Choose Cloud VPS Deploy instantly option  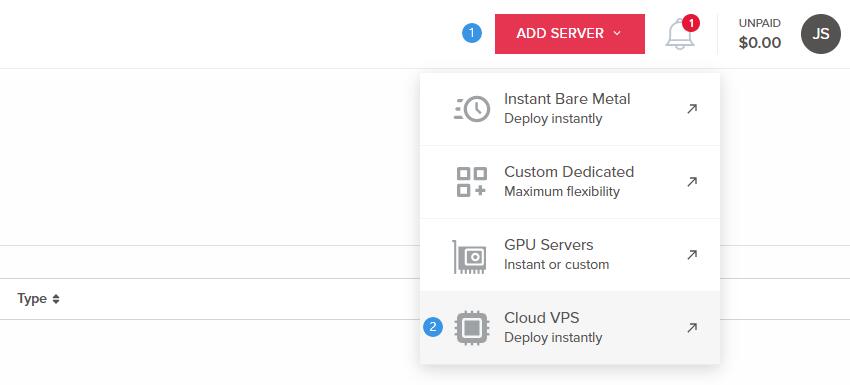click(x=570, y=328)
